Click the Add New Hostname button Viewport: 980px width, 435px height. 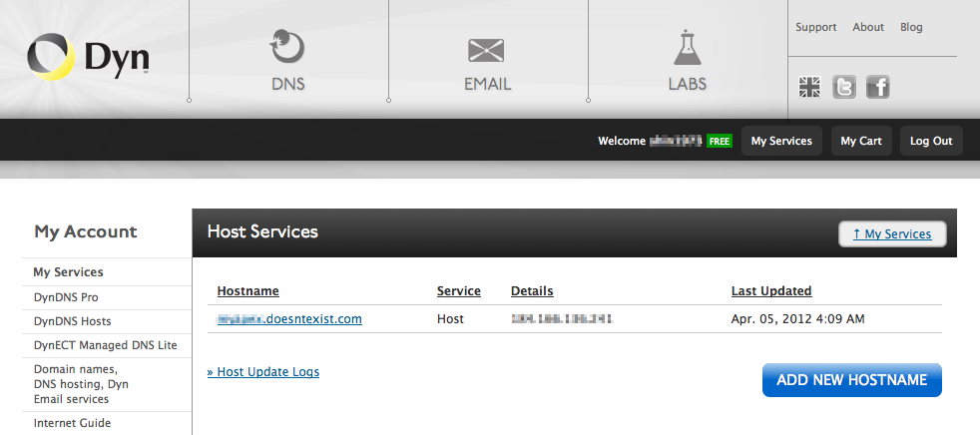pos(852,380)
